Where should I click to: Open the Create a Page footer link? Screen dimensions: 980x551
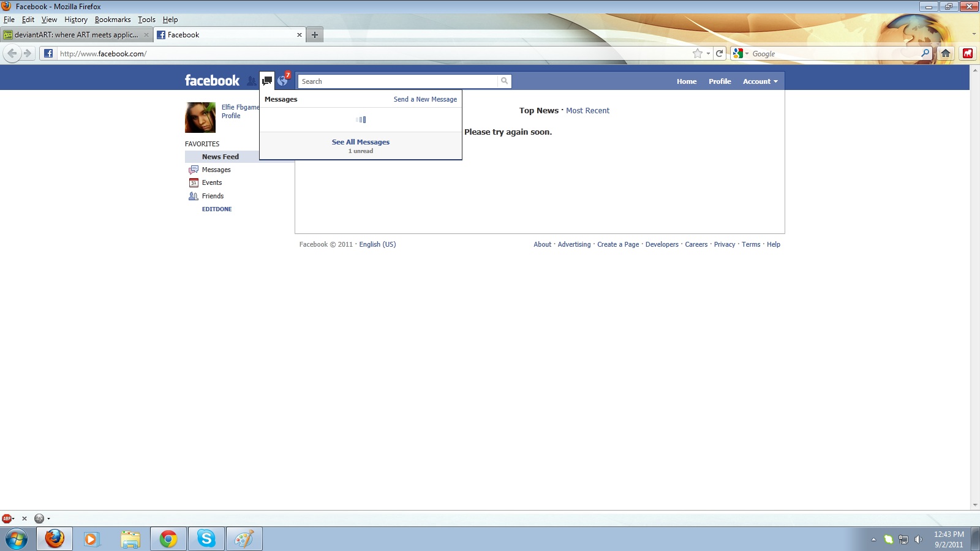[618, 244]
